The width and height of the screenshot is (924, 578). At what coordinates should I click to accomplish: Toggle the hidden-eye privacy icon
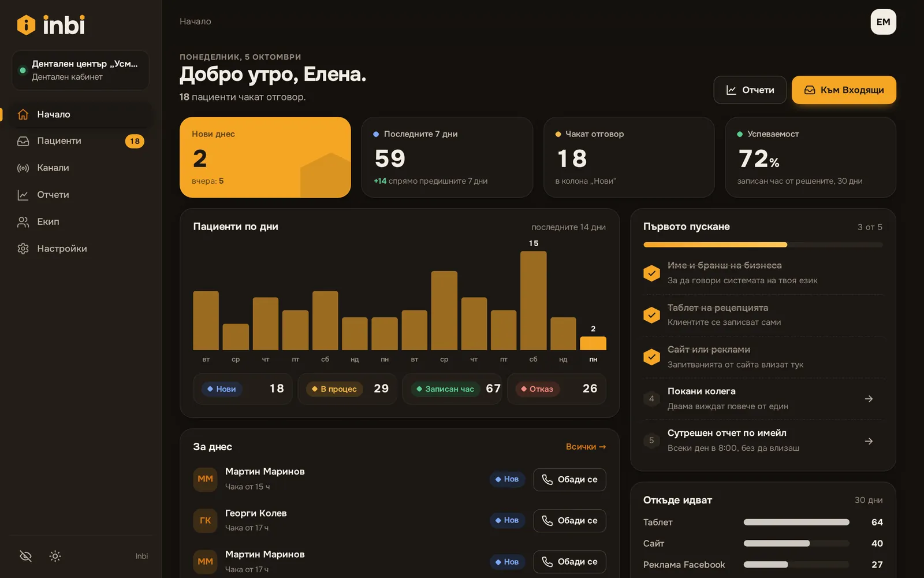point(26,556)
